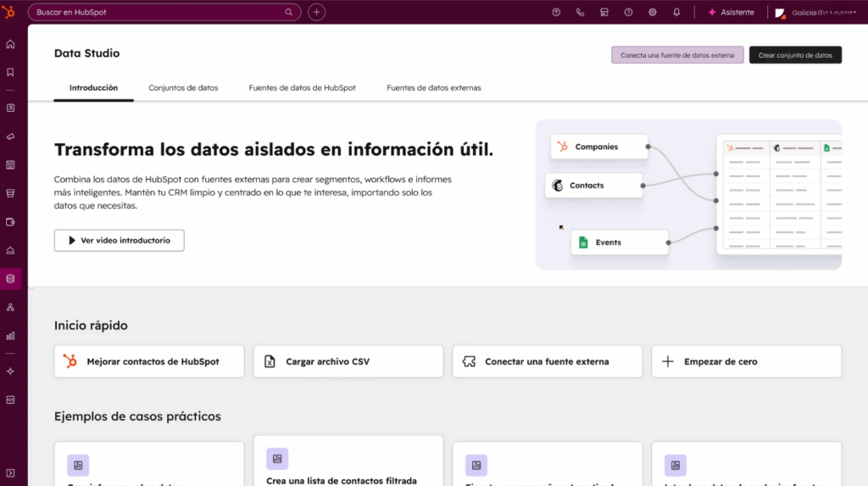Switch to Fuentes de datos externas tab
868x486 pixels.
[433, 88]
